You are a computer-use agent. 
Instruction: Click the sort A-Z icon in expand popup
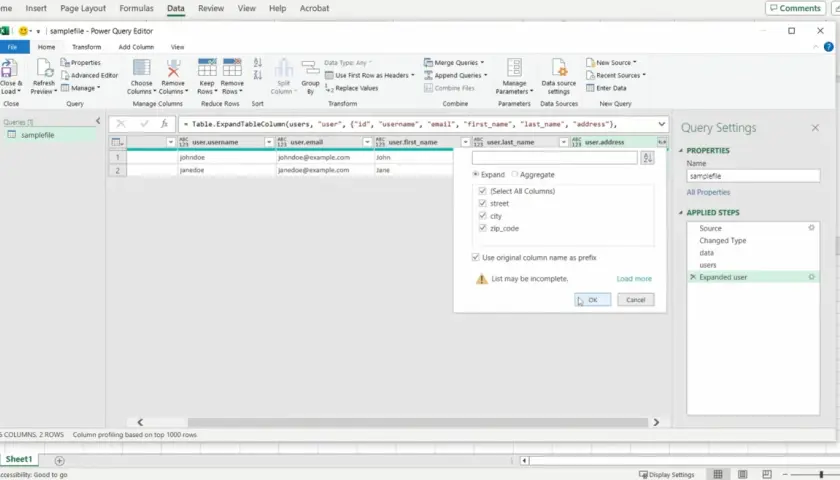tap(648, 158)
